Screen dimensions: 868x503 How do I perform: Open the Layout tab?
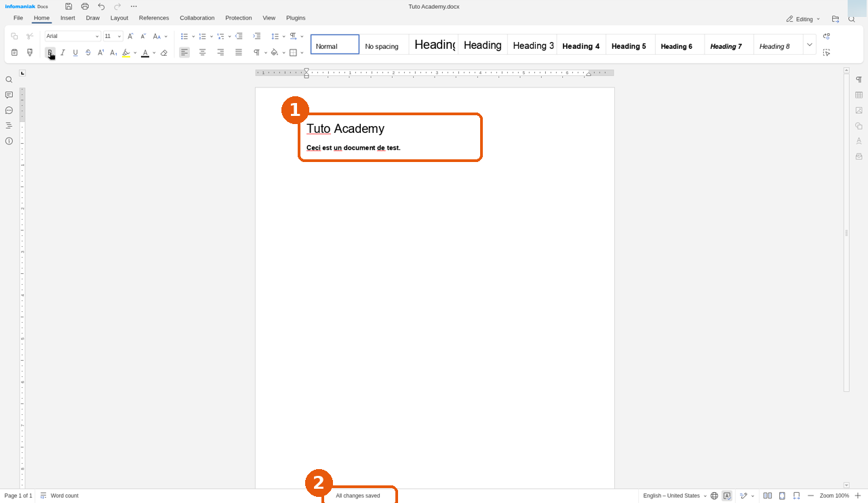point(119,18)
